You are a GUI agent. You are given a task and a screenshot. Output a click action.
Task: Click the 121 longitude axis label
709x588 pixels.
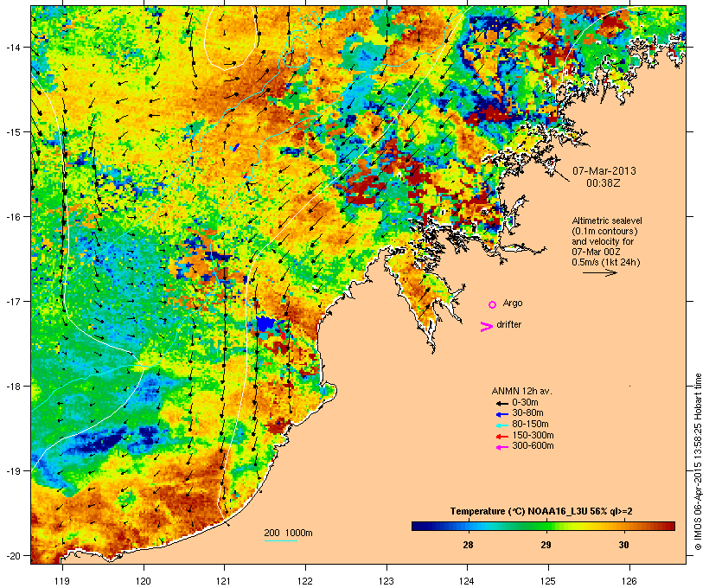coord(224,581)
